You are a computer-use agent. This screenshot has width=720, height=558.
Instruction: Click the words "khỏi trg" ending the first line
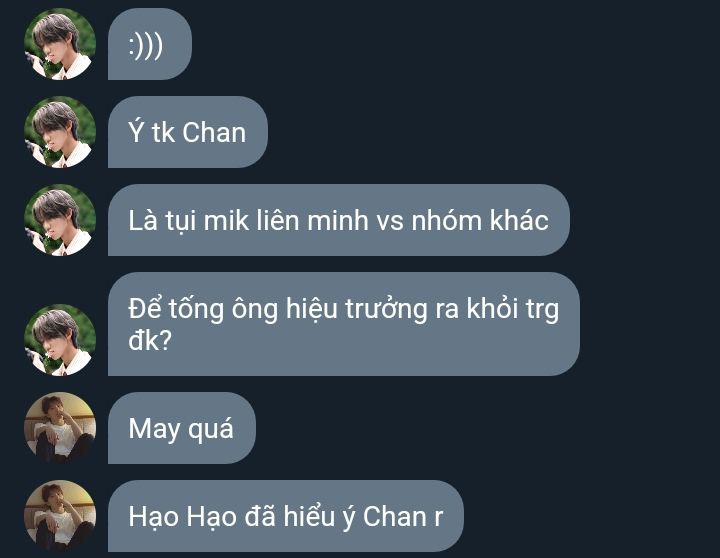pos(513,310)
